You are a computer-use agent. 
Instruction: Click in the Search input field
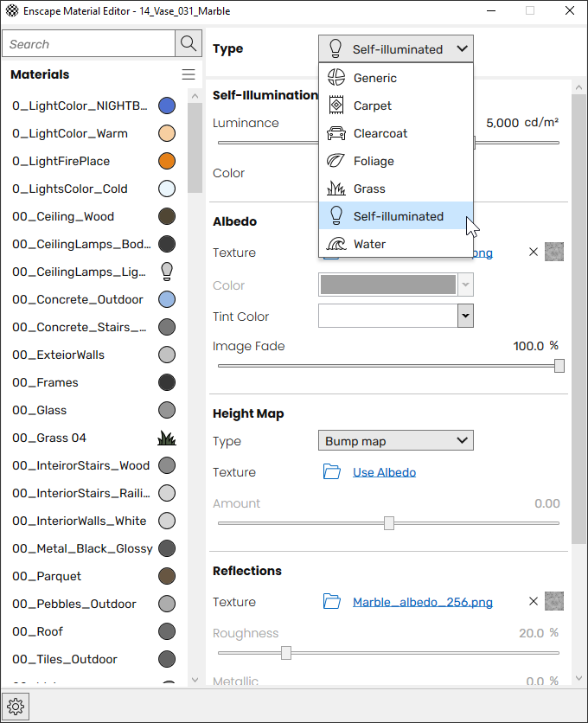[88, 44]
